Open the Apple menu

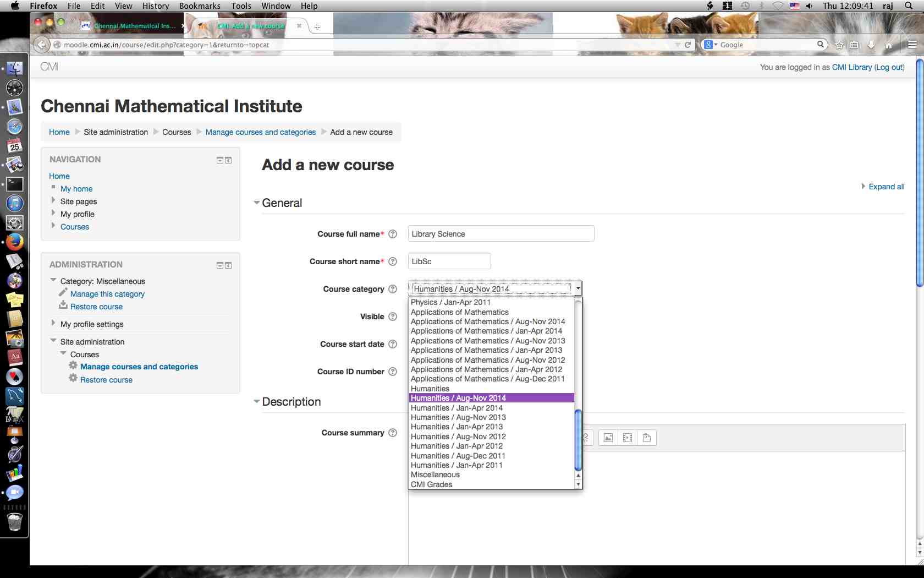[x=15, y=6]
